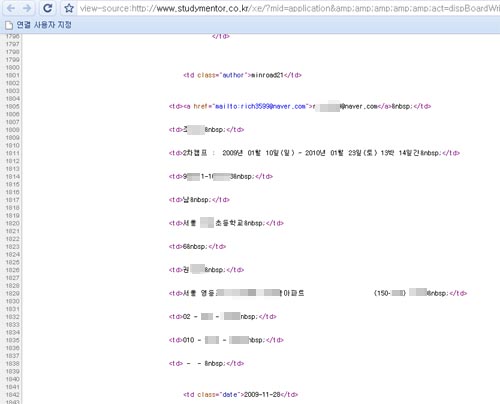Screen dimensions: 500x404
Task: Click line number 1829 in the gutter
Action: click(x=12, y=294)
